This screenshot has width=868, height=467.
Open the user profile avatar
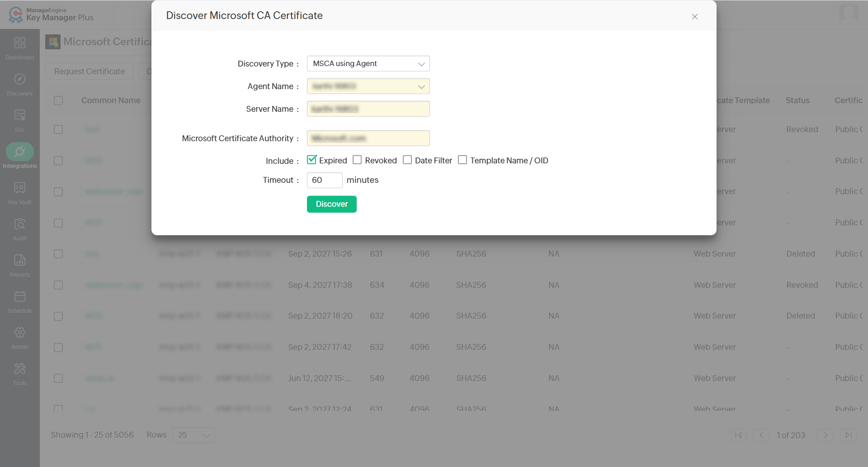point(849,13)
